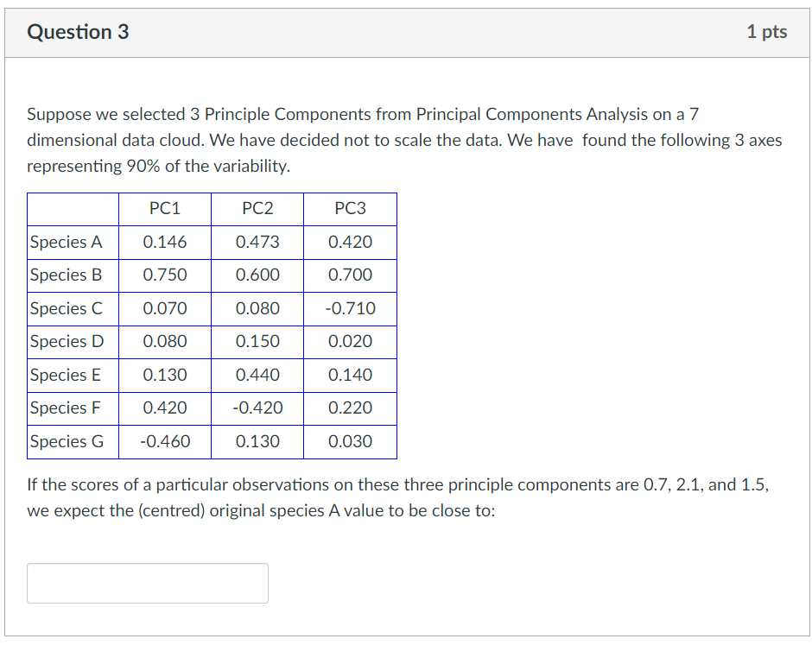Select the value 0.146 in the table
812x645 pixels.
164,242
